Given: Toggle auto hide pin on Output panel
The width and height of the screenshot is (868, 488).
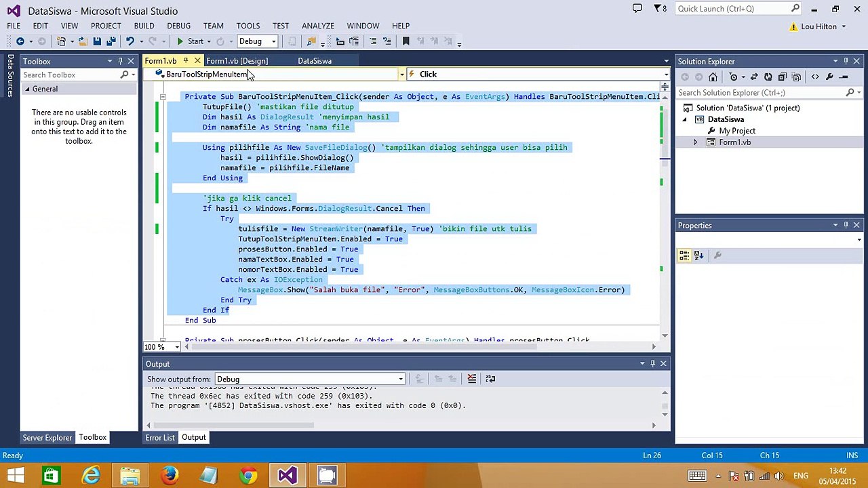Looking at the screenshot, I should click(x=653, y=364).
